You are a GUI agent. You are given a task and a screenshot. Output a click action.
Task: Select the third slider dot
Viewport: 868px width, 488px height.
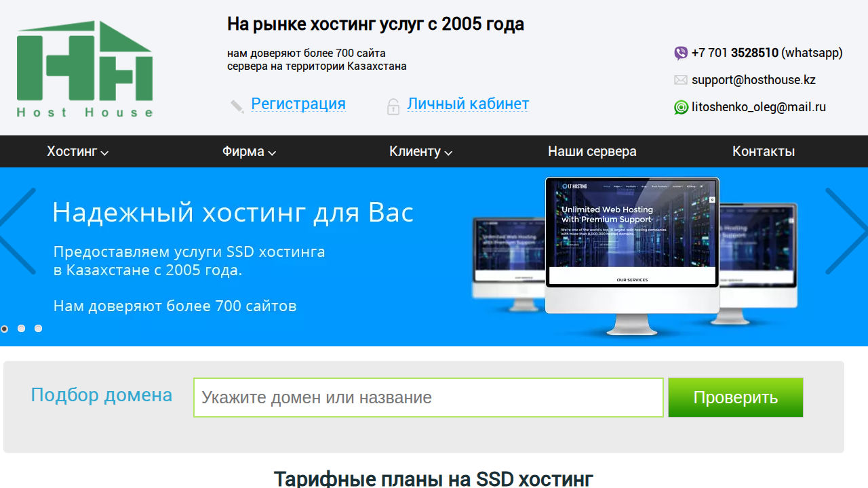tap(38, 328)
